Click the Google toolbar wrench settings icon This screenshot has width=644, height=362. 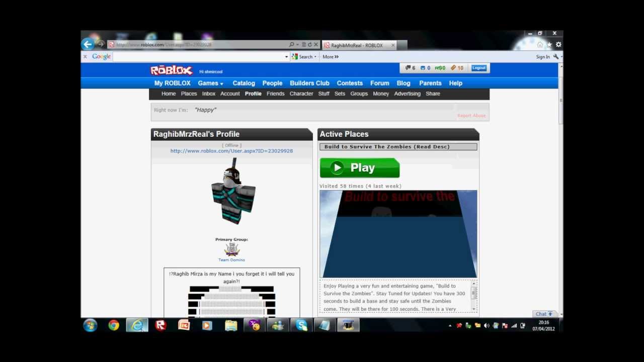555,57
